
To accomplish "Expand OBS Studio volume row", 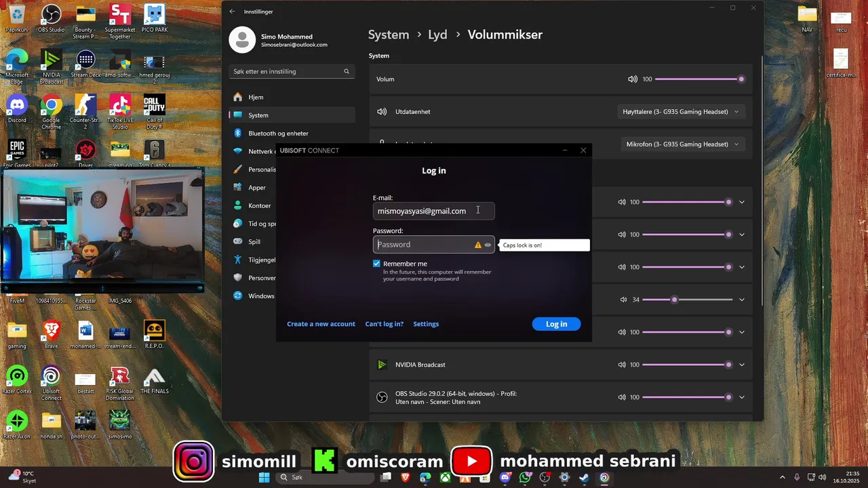I will pyautogui.click(x=742, y=397).
